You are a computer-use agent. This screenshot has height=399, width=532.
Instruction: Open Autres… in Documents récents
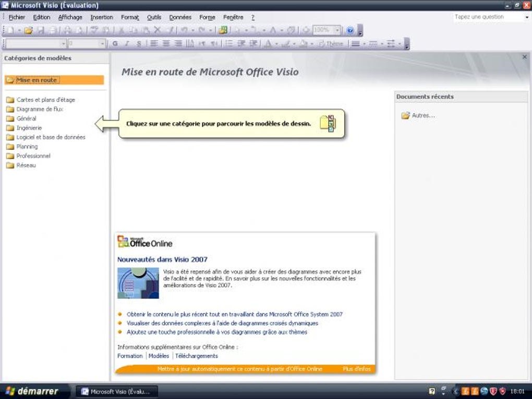click(418, 116)
